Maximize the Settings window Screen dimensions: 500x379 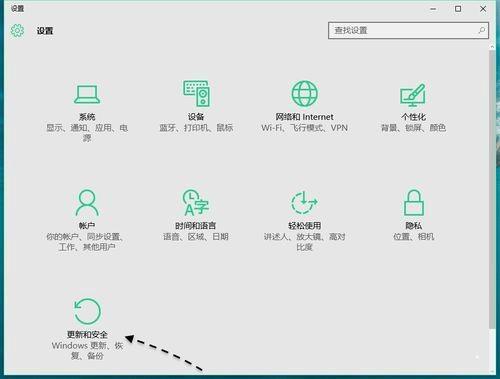458,9
